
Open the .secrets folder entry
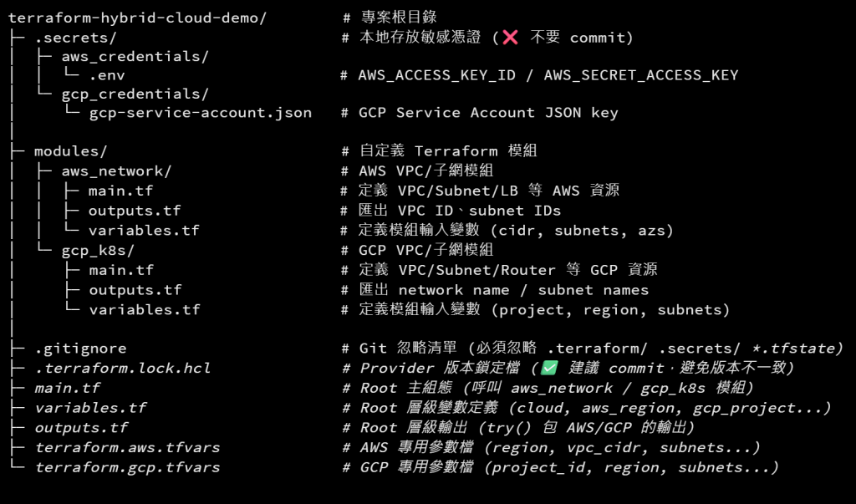click(75, 38)
